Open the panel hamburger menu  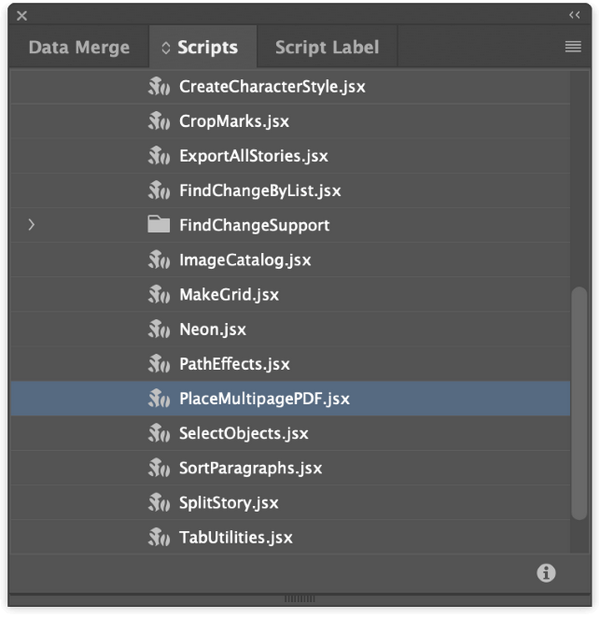pyautogui.click(x=573, y=47)
